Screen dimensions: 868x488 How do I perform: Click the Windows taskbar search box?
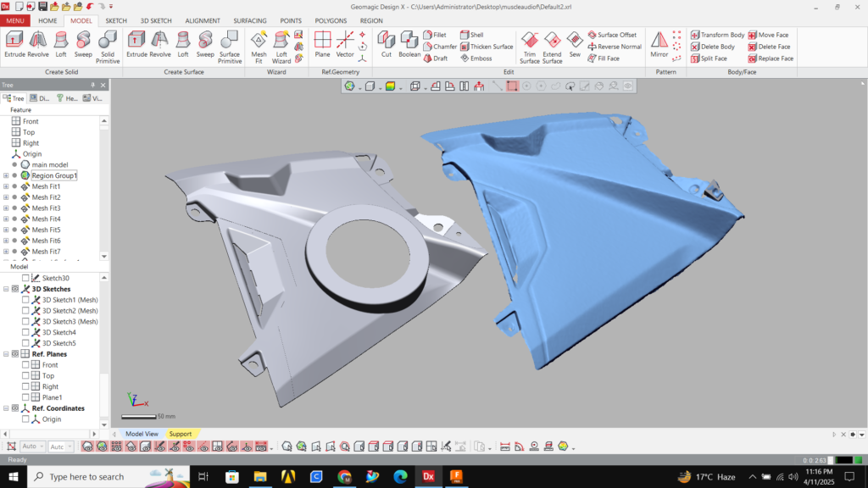click(85, 477)
